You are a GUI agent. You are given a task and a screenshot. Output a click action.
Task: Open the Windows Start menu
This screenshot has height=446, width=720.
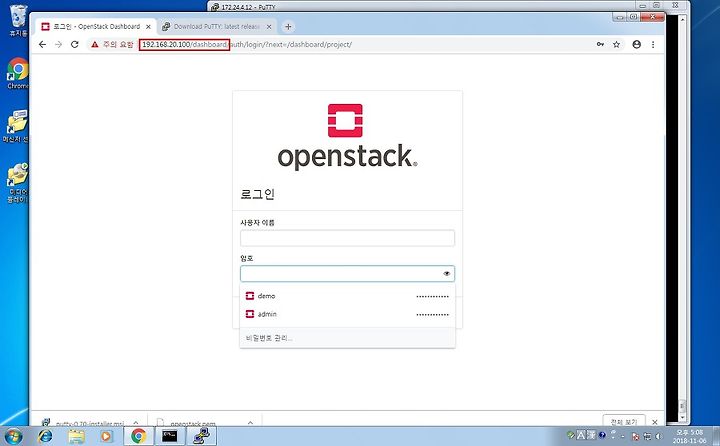(x=13, y=436)
